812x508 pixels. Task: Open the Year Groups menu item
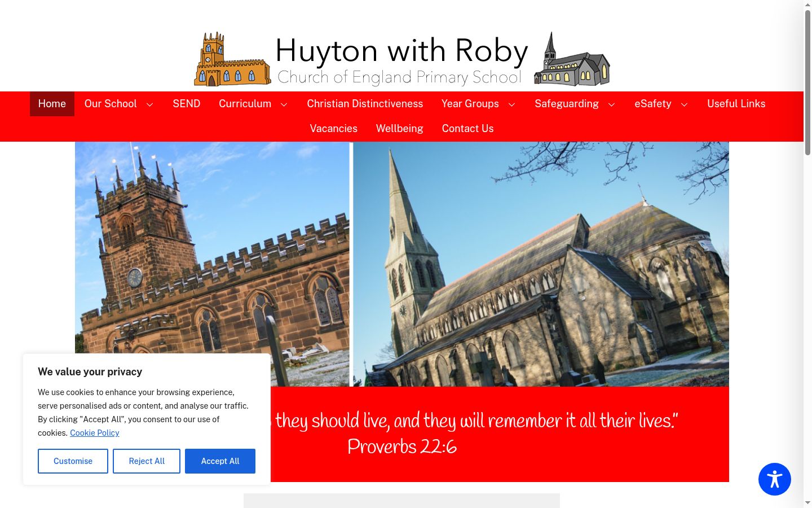click(470, 104)
